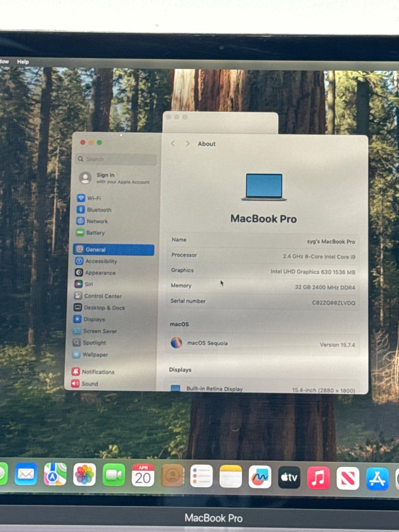Open Apple TV from the Dock
This screenshot has height=532, width=399.
coord(289,477)
